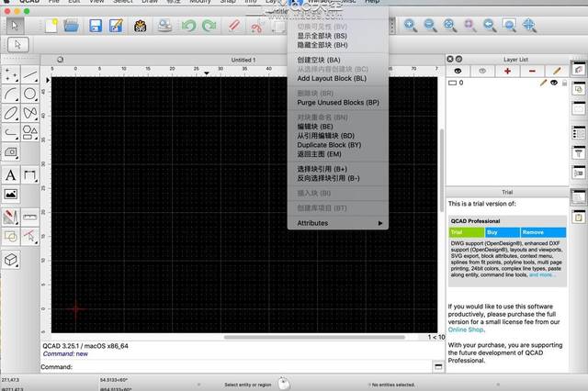Choose 返回主图 (EM) menu item

tap(338, 154)
